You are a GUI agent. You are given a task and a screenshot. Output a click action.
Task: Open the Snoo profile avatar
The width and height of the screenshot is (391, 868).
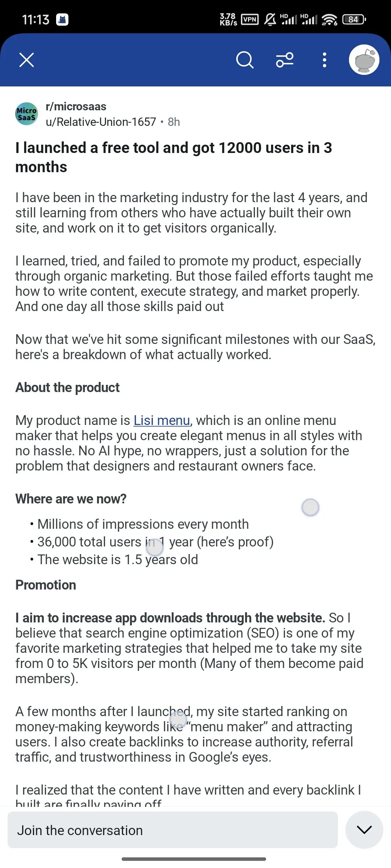[364, 60]
